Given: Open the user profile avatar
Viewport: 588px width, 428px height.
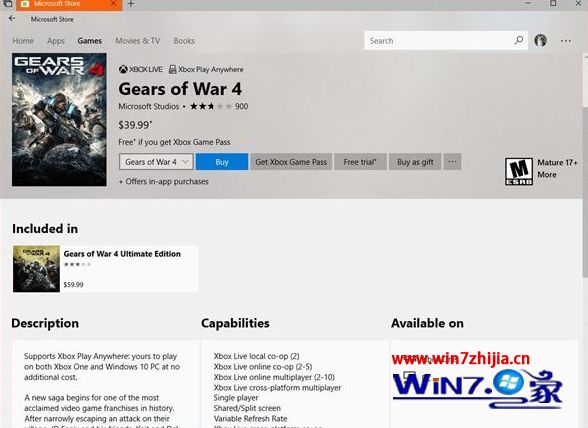Looking at the screenshot, I should [x=540, y=41].
